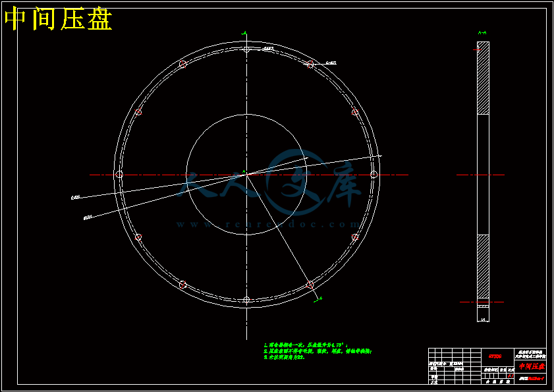Viewport: 554px width, 392px height.
Task: Click the red scale value in title block
Action: pos(510,376)
